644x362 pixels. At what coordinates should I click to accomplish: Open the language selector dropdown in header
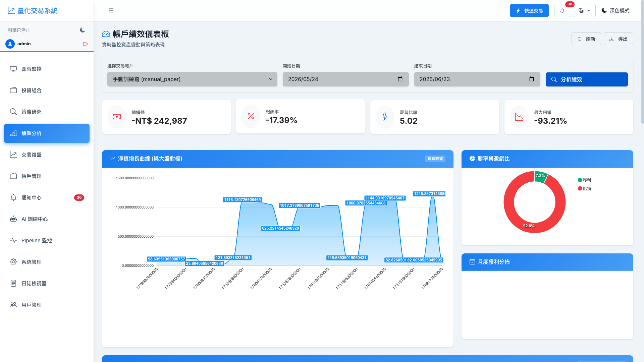pyautogui.click(x=584, y=11)
